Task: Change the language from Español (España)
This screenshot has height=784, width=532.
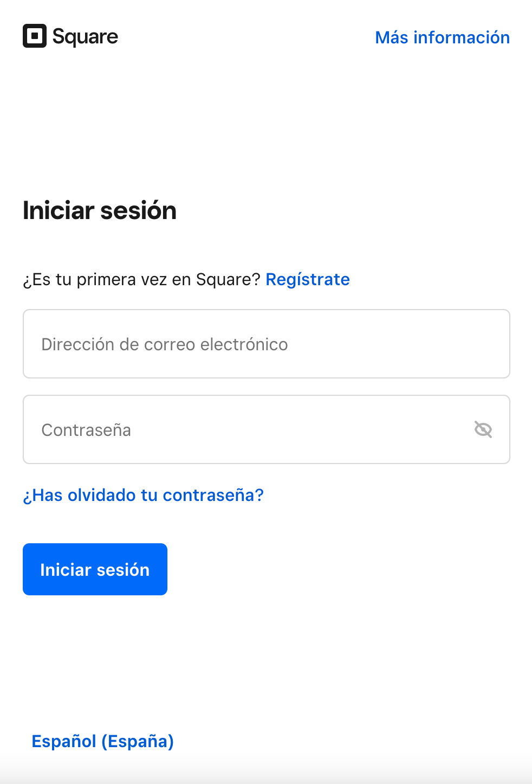Action: pyautogui.click(x=103, y=741)
